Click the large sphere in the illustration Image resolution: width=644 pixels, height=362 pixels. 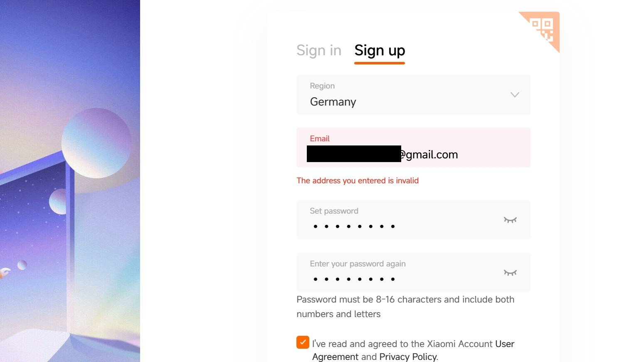coord(96,143)
